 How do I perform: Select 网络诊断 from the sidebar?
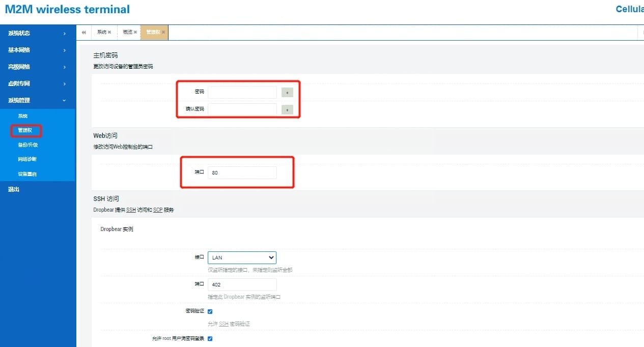pyautogui.click(x=27, y=159)
